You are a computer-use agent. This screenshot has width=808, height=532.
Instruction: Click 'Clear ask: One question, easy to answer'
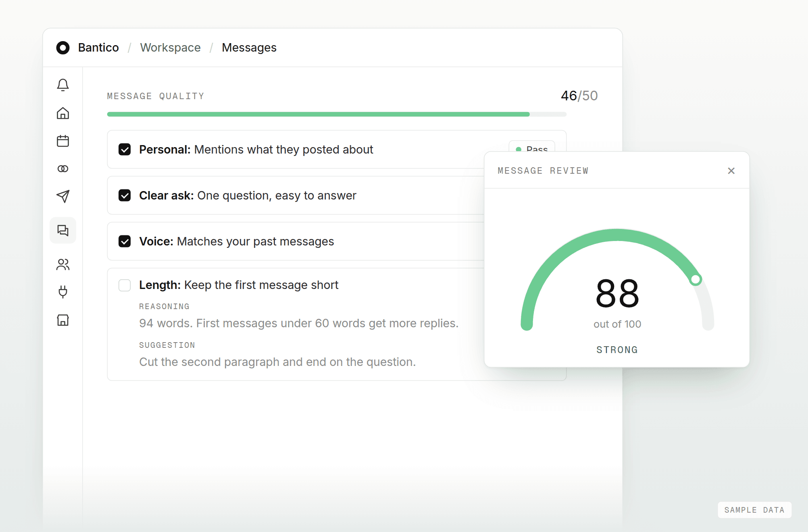tap(248, 195)
